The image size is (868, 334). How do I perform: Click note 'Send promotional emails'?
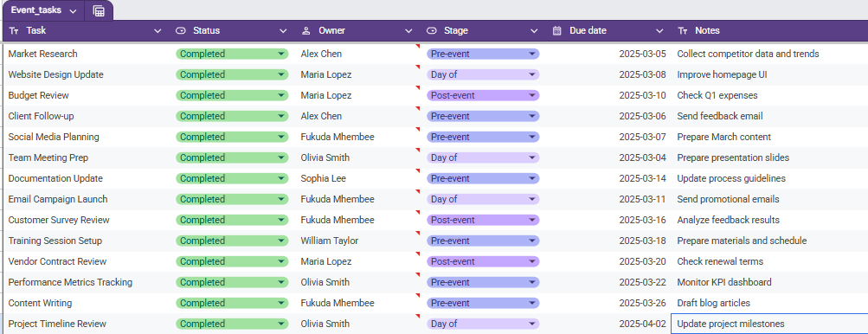tap(728, 199)
